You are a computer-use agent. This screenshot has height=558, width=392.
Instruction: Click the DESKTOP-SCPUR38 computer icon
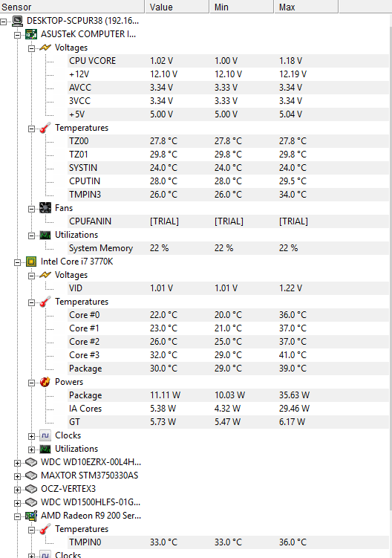point(17,21)
